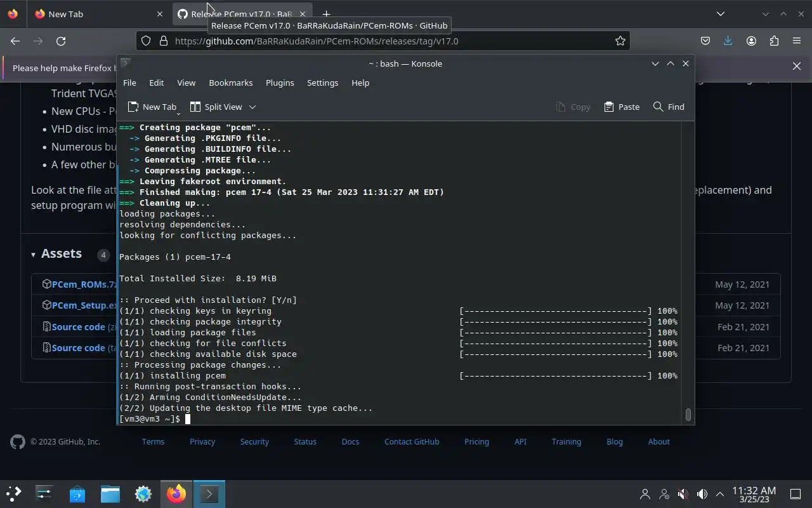This screenshot has width=812, height=508.
Task: Open Konsole Bookmarks menu
Action: [231, 83]
